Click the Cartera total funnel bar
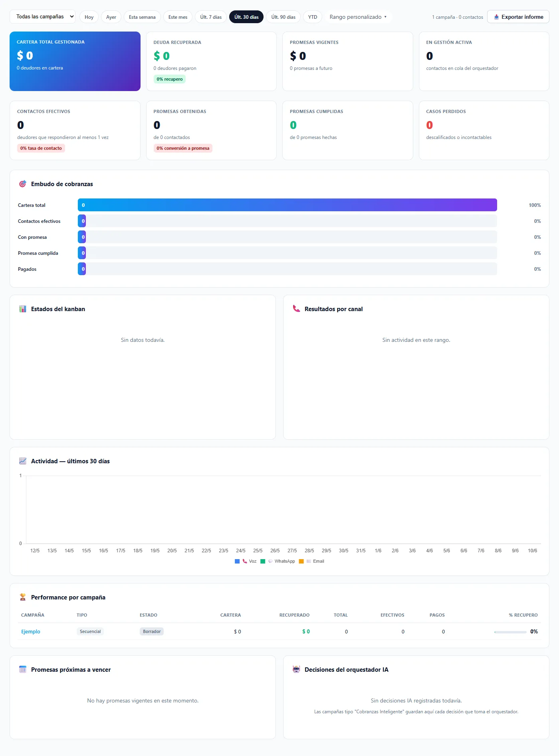The image size is (559, 756). tap(287, 205)
